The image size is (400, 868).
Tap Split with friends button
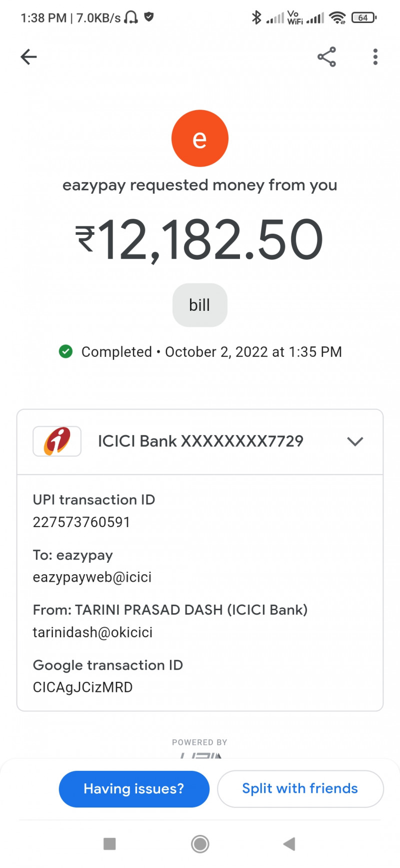click(300, 789)
